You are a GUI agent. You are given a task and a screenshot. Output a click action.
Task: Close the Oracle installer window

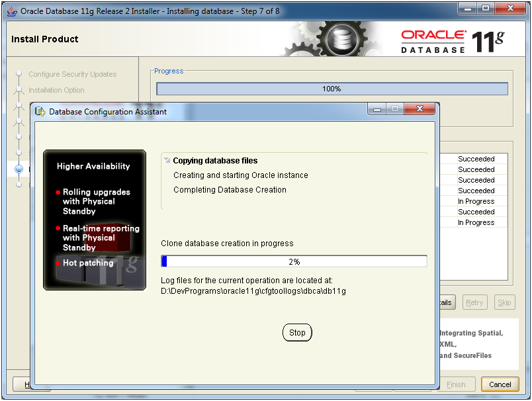tap(510, 9)
